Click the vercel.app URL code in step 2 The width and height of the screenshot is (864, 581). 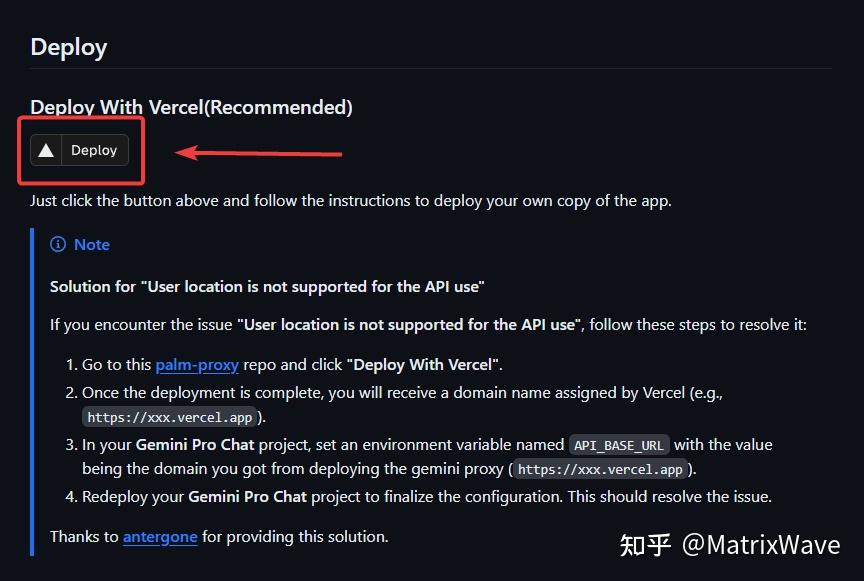[170, 417]
